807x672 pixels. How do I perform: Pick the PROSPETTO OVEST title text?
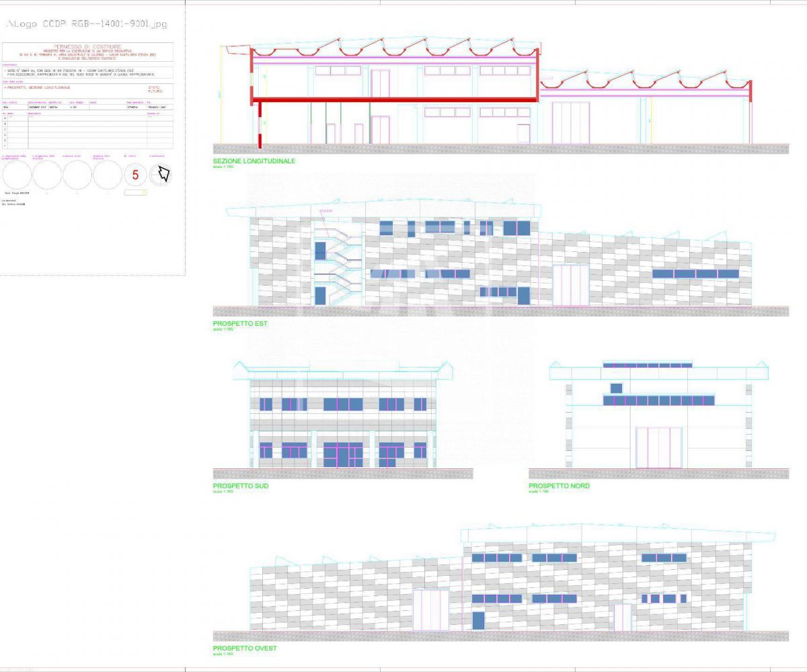pos(245,648)
